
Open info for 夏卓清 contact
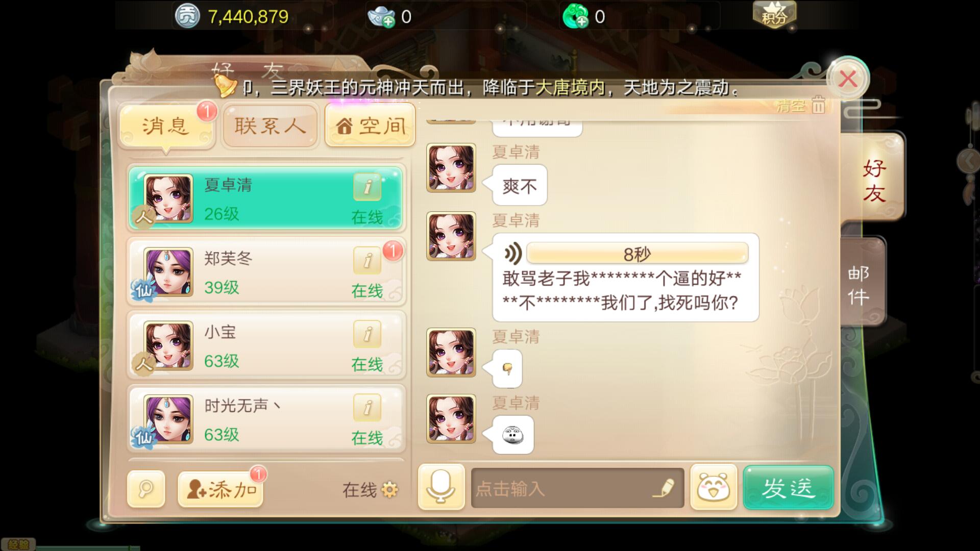pos(367,187)
